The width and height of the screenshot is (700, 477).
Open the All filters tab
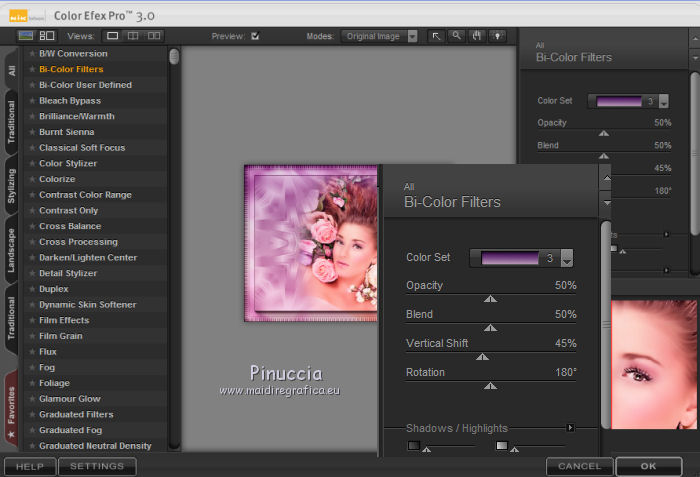12,70
